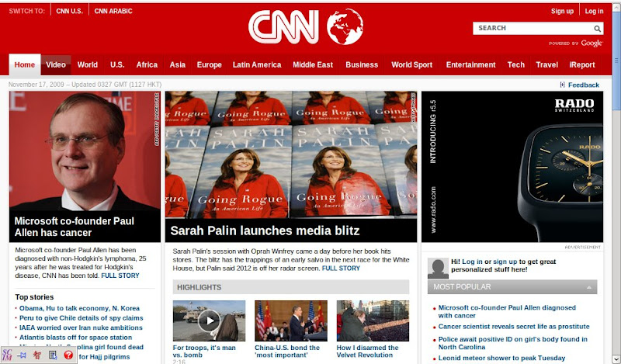Viewport: 621px width, 364px height.
Task: Click the search magnifier icon
Action: point(597,29)
